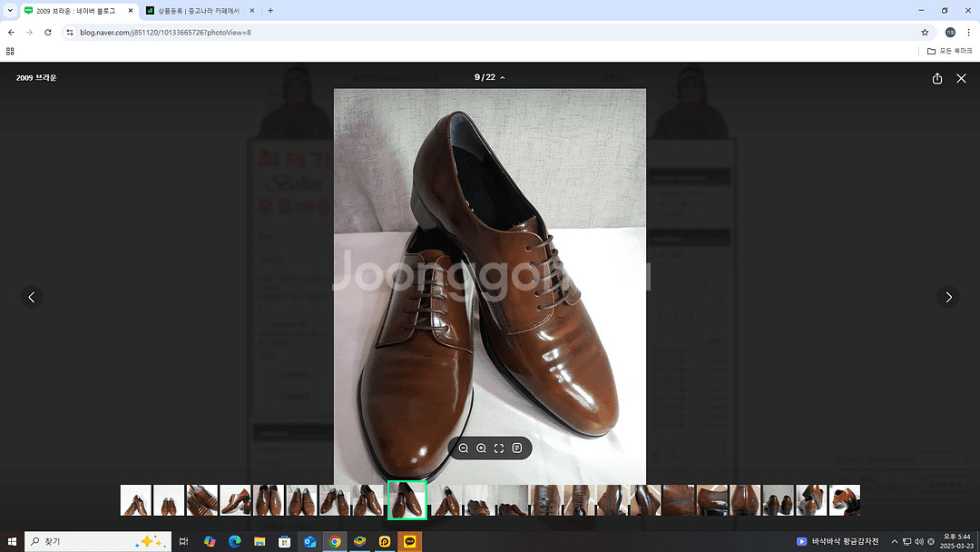
Task: Enter fullscreen photo view
Action: [499, 448]
